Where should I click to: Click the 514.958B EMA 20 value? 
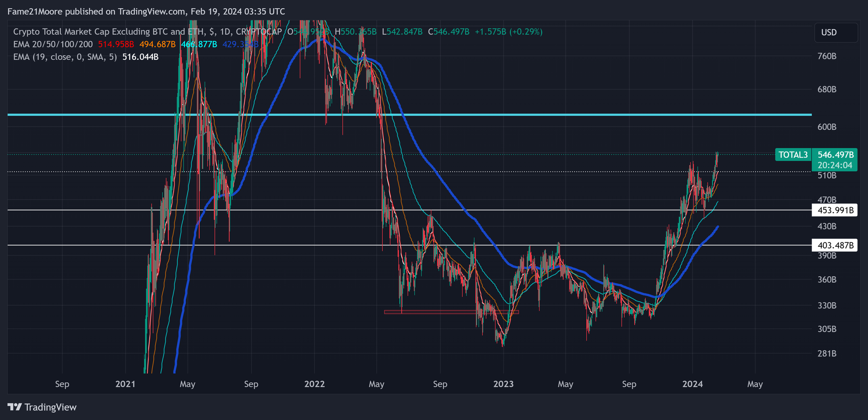click(x=116, y=44)
